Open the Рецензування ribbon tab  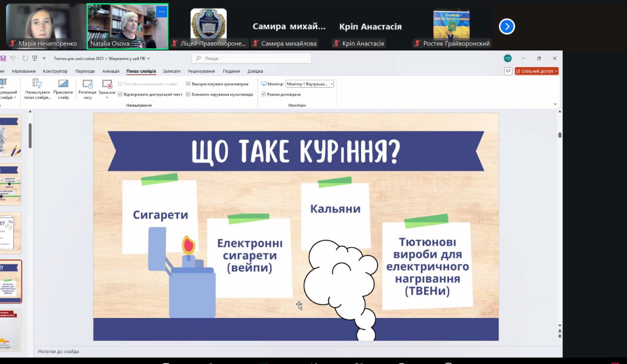pos(201,71)
